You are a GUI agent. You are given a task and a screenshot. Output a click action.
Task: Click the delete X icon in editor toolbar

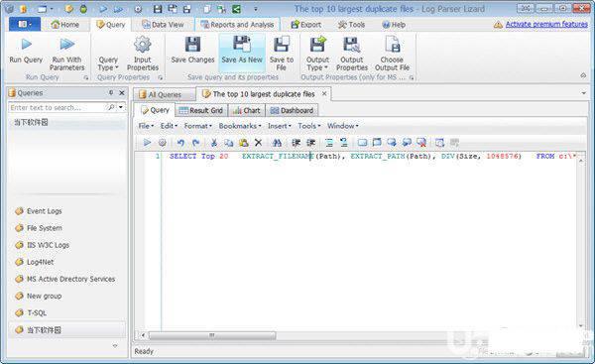point(259,143)
